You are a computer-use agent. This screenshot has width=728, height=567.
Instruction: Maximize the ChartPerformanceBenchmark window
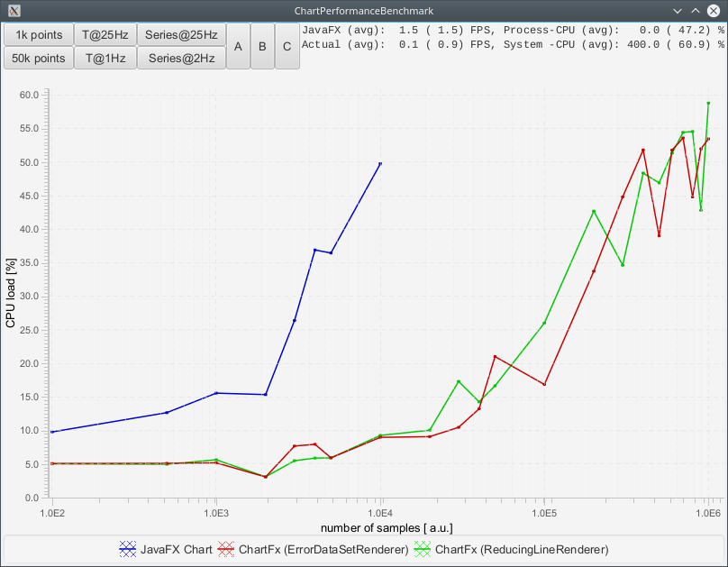click(x=696, y=11)
